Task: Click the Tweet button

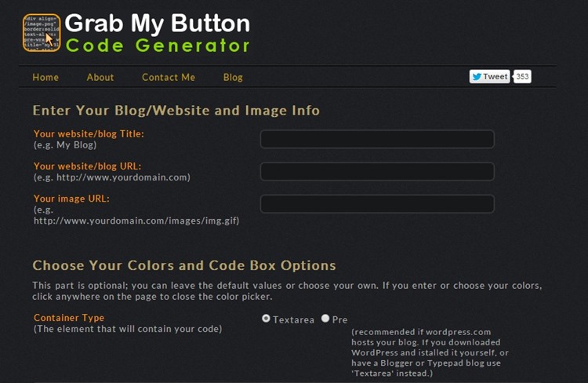Action: pyautogui.click(x=490, y=77)
